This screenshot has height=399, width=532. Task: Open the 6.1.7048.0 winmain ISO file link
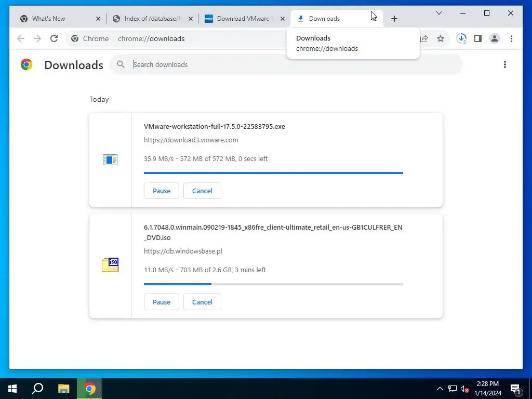(273, 232)
